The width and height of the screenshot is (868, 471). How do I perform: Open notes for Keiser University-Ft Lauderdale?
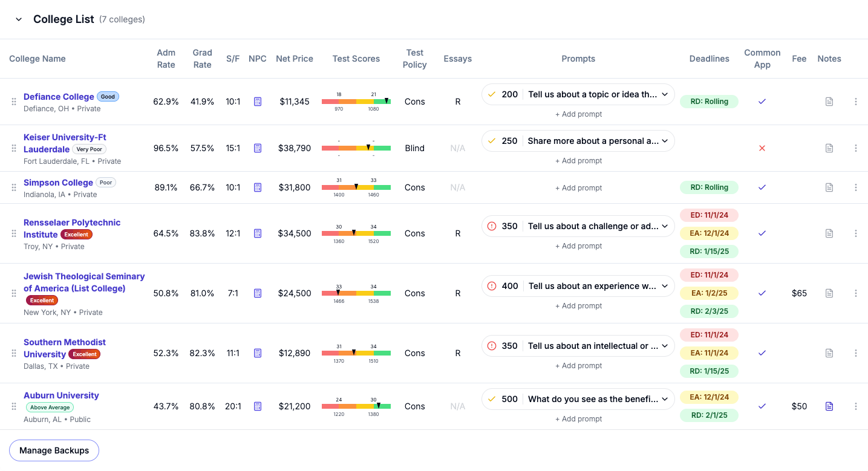pyautogui.click(x=829, y=148)
